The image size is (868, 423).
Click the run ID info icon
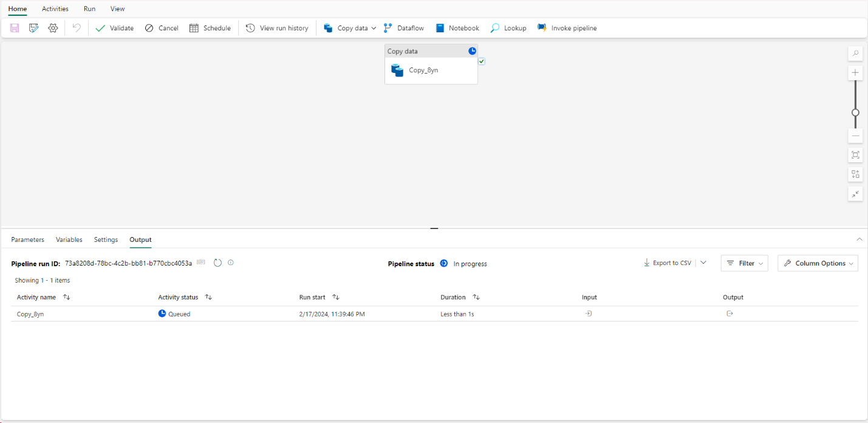click(x=231, y=263)
